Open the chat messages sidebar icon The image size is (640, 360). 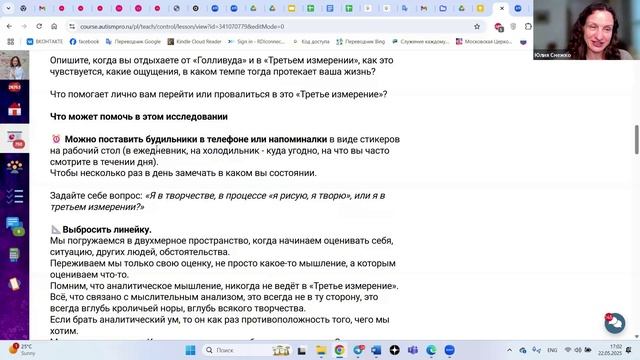(15, 226)
